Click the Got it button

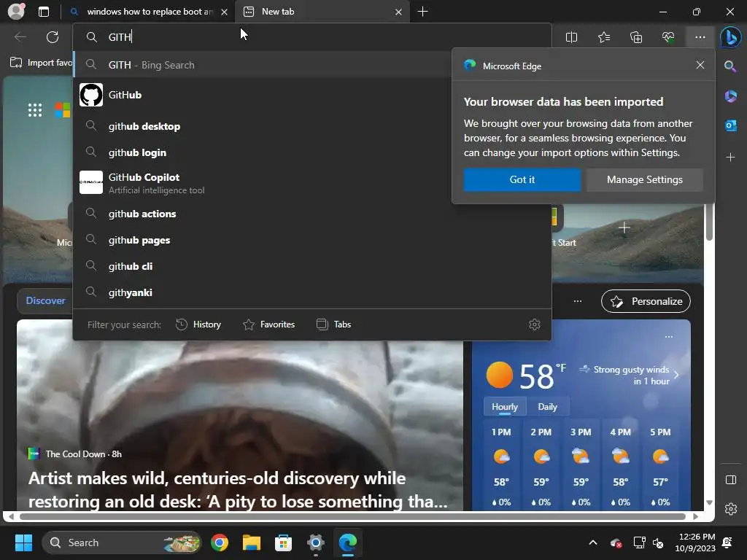(x=522, y=179)
